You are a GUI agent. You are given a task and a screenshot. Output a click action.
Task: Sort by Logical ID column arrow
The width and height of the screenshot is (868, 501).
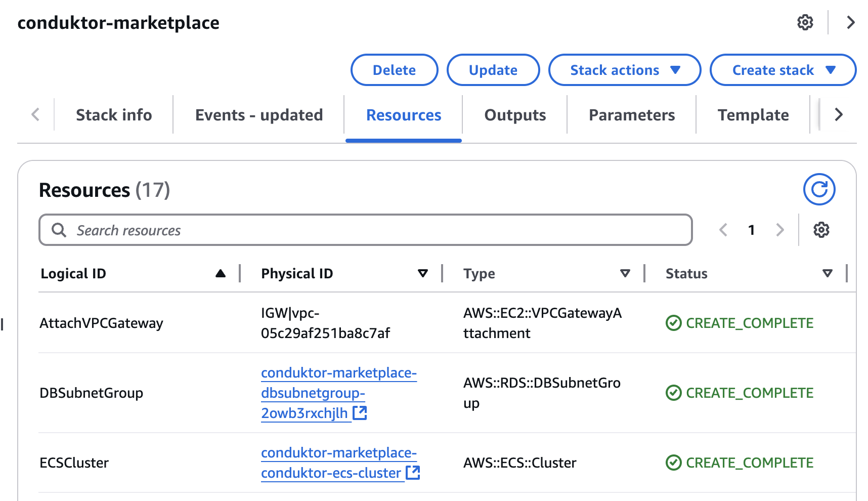click(220, 273)
